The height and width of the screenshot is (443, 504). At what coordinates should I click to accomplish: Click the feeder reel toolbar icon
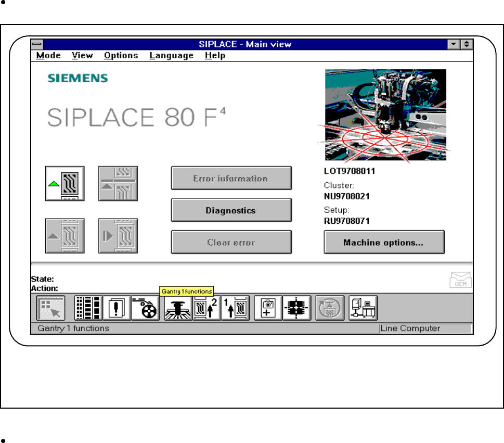point(145,308)
